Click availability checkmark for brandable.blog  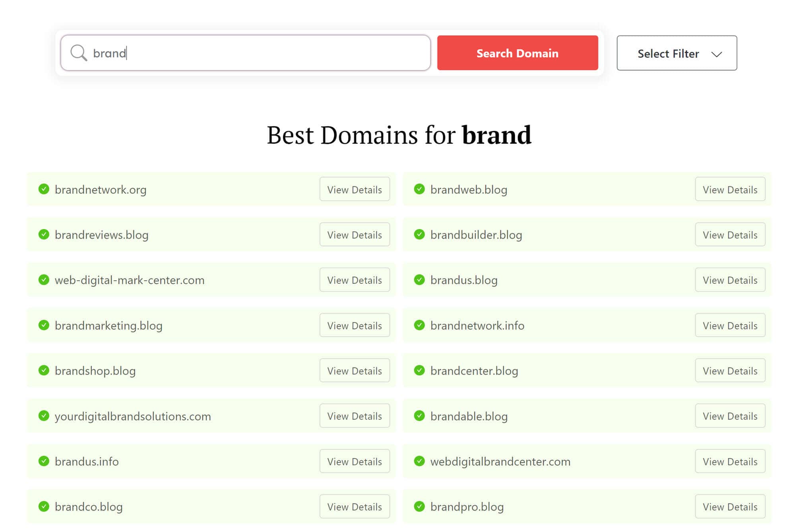tap(419, 416)
